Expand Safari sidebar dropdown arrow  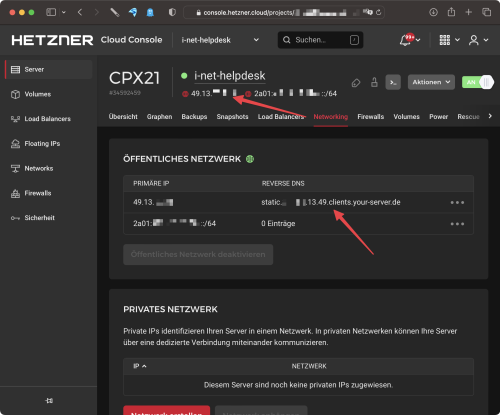[x=64, y=12]
